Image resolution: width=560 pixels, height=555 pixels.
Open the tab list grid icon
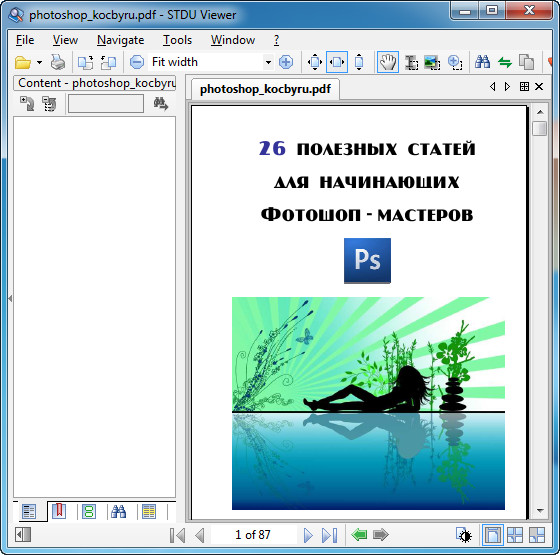pos(524,86)
